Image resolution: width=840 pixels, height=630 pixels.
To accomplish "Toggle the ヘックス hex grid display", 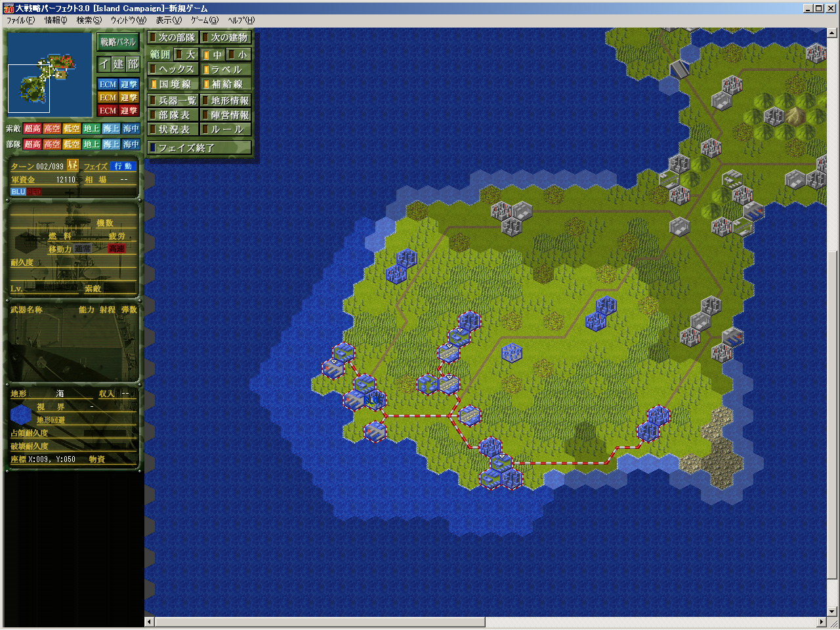I will click(x=173, y=69).
